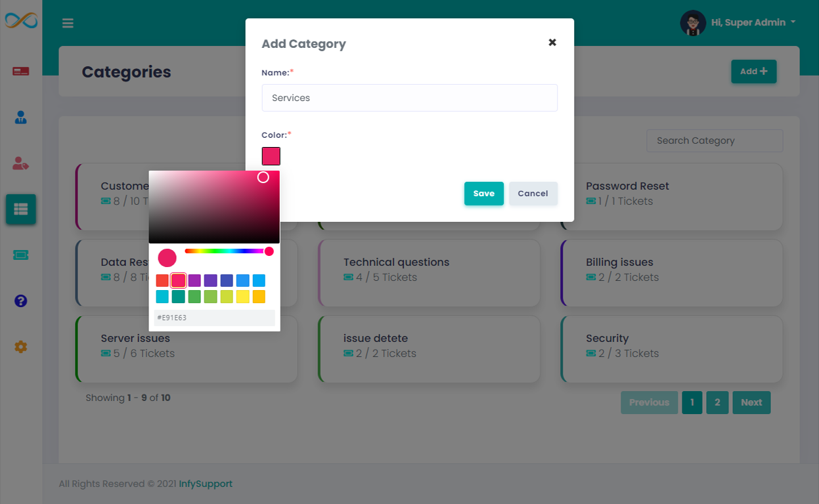Click the round current-color preview circle
819x504 pixels.
click(167, 258)
